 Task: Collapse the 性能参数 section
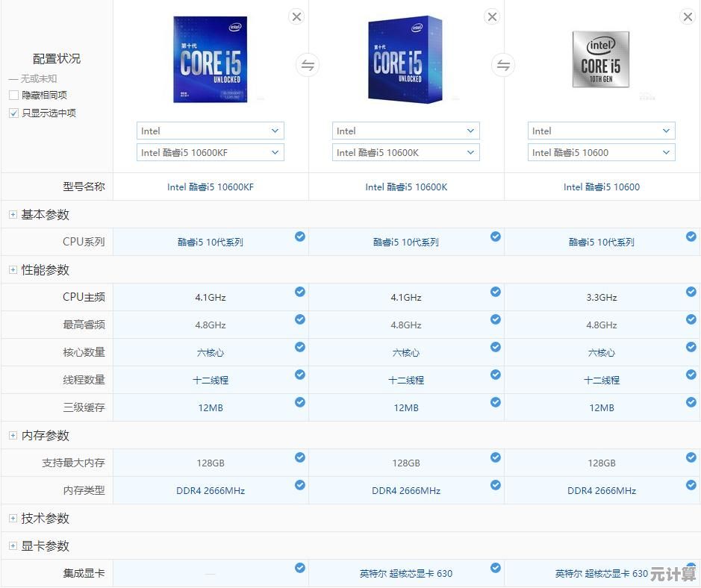pyautogui.click(x=11, y=270)
